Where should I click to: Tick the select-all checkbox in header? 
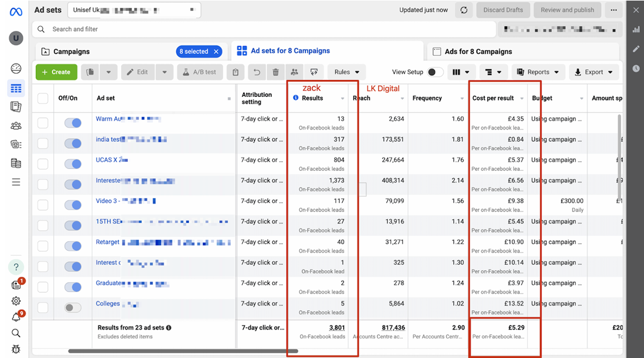(x=43, y=98)
